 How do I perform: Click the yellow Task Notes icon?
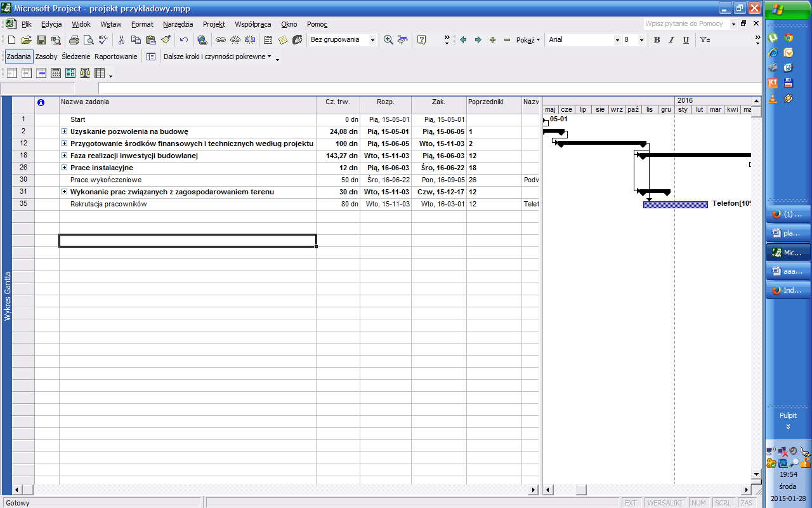click(283, 40)
